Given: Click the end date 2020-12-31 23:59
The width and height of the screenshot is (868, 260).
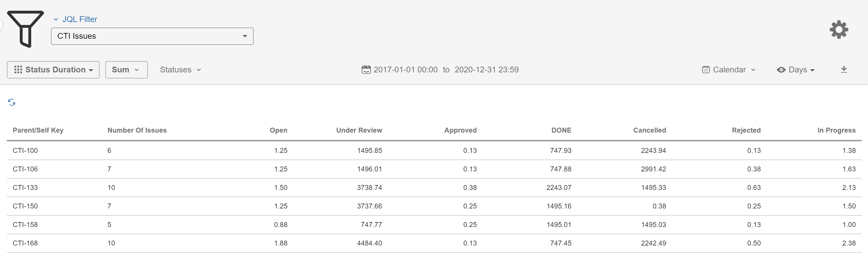Looking at the screenshot, I should click(486, 70).
